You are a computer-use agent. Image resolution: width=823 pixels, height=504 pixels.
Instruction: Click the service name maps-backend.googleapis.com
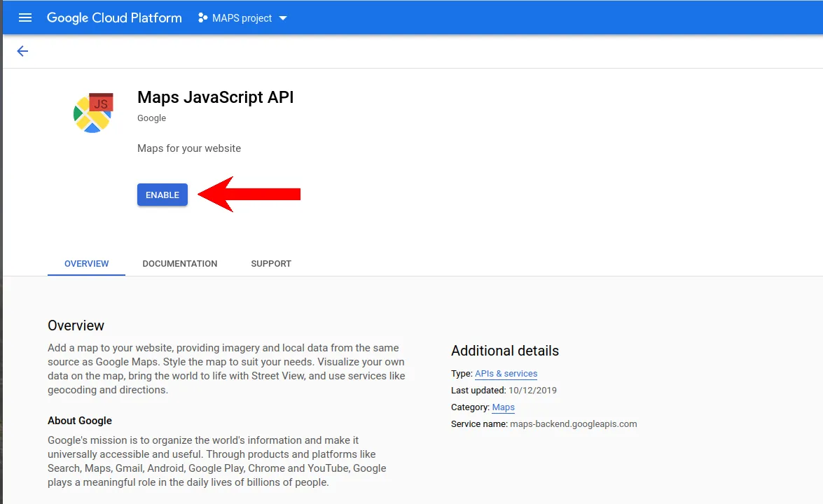pyautogui.click(x=573, y=423)
